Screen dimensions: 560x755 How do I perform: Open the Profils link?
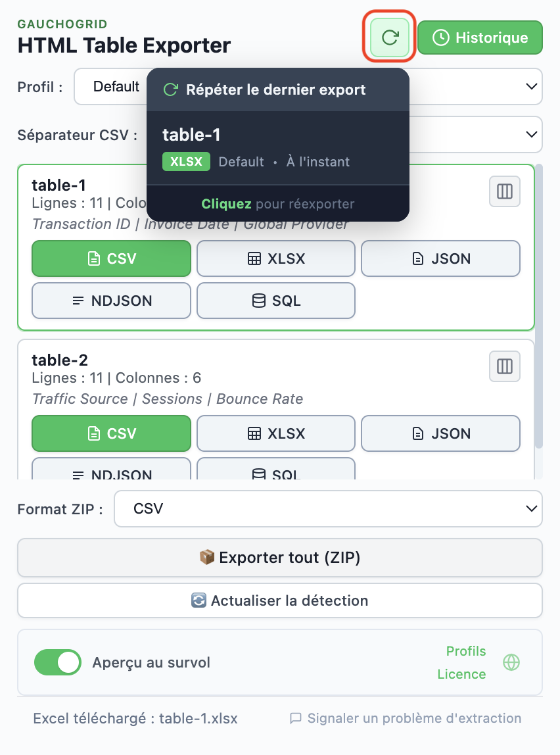coord(466,651)
